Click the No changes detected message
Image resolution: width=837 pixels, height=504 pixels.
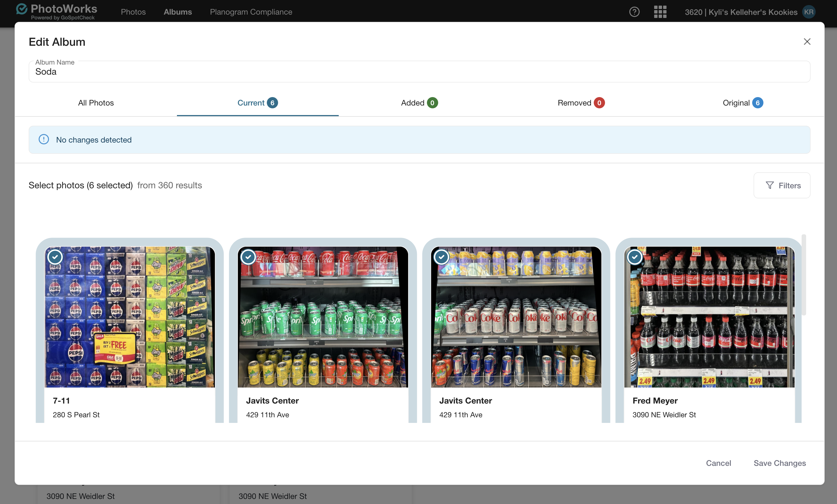point(94,140)
